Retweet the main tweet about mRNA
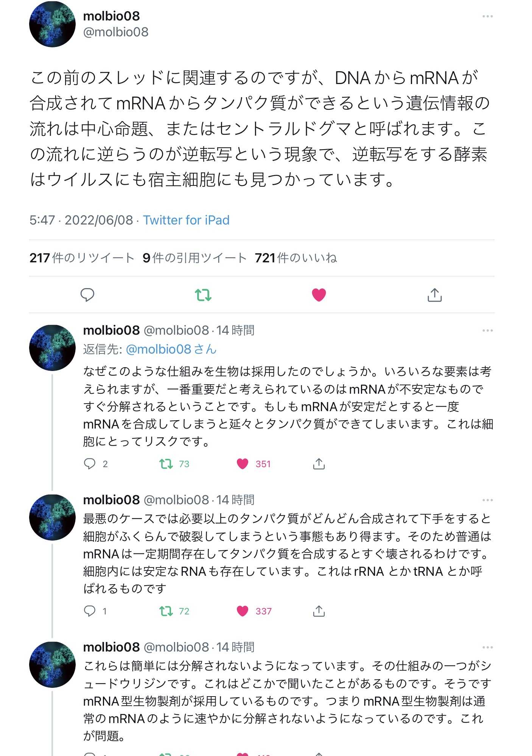 point(203,295)
